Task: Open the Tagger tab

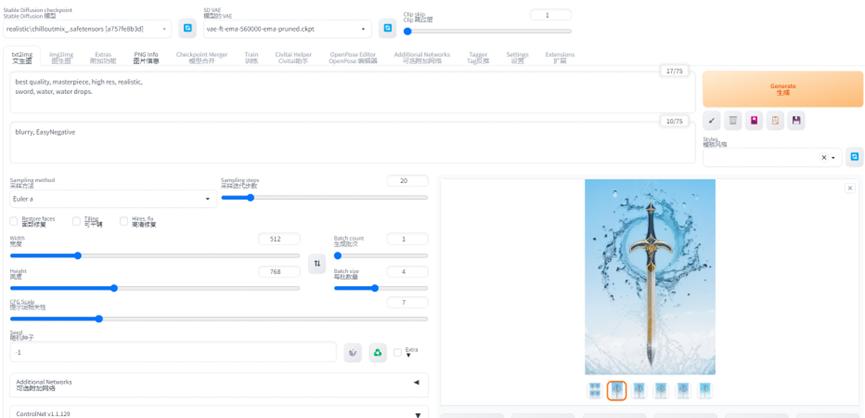Action: coord(478,57)
